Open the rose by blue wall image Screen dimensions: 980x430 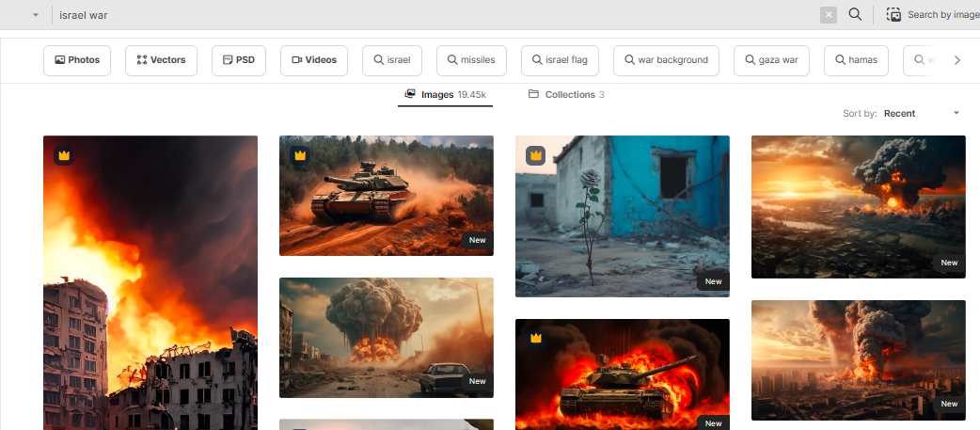click(623, 216)
